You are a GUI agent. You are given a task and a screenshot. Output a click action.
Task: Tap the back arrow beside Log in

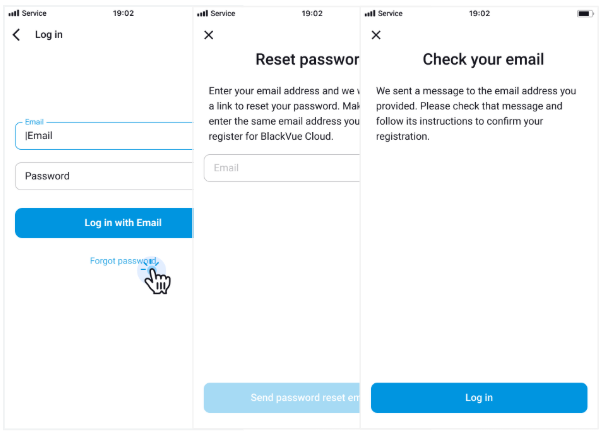(17, 35)
